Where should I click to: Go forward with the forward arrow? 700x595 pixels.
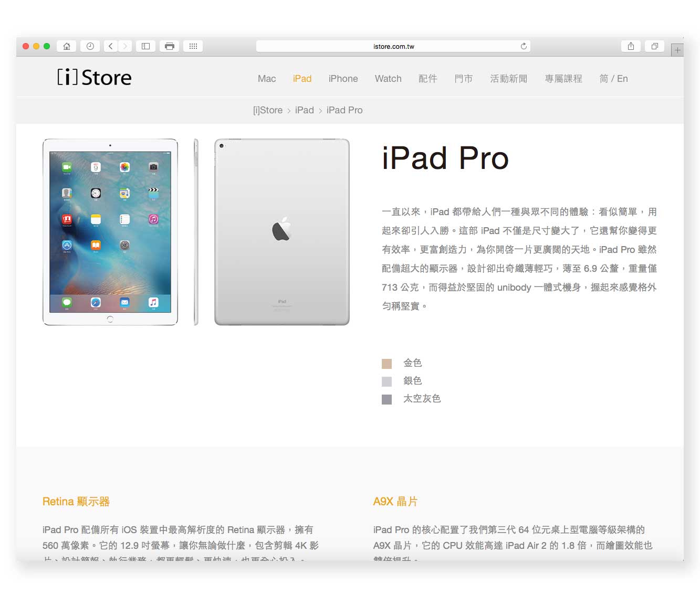[x=125, y=46]
